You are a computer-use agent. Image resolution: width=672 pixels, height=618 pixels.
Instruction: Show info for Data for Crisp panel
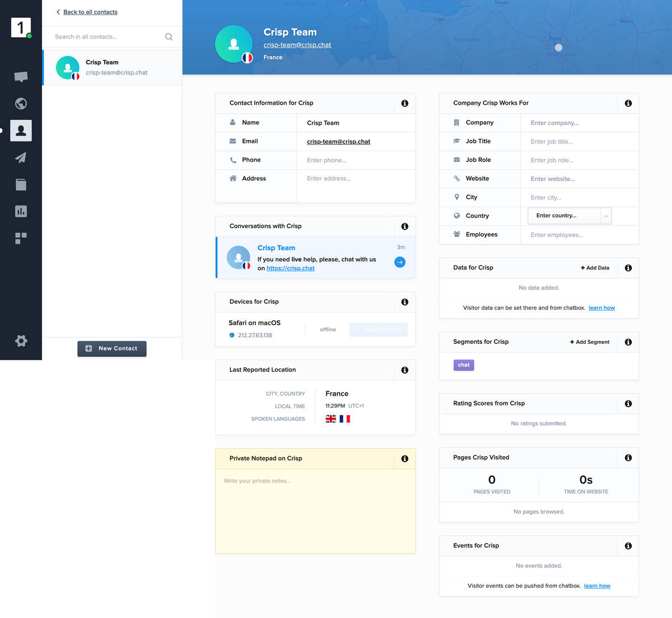pyautogui.click(x=628, y=268)
